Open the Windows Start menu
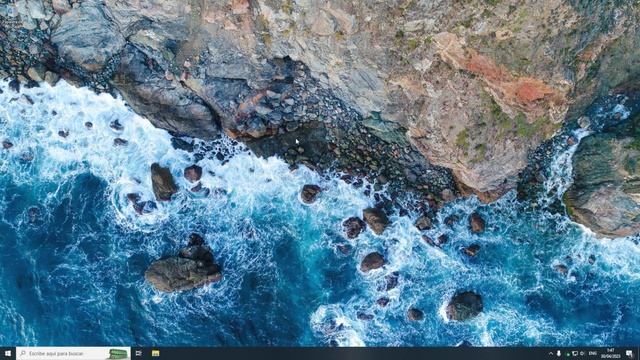This screenshot has width=640, height=360. pos(8,353)
